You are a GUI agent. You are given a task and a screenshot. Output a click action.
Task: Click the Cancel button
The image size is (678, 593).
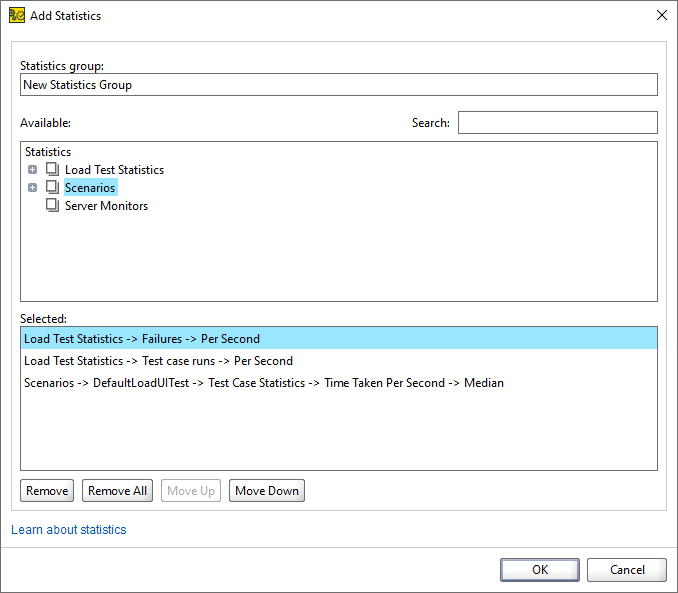[x=627, y=570]
